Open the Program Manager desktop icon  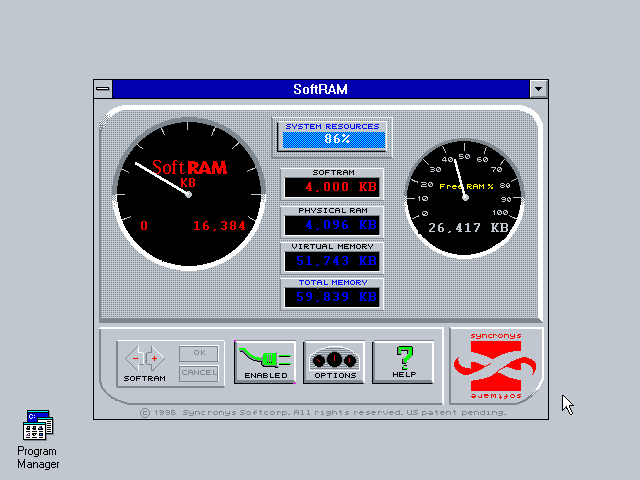point(38,439)
